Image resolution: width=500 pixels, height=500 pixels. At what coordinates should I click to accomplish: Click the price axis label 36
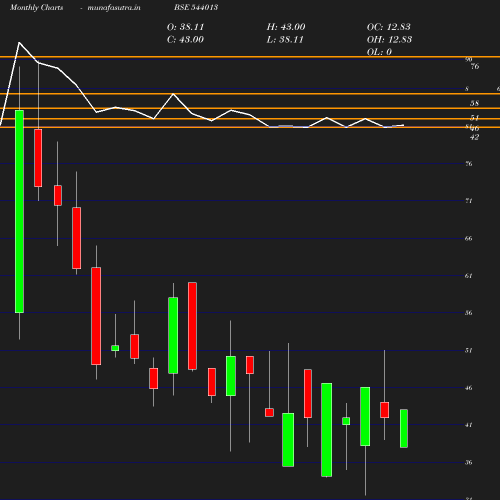[469, 462]
